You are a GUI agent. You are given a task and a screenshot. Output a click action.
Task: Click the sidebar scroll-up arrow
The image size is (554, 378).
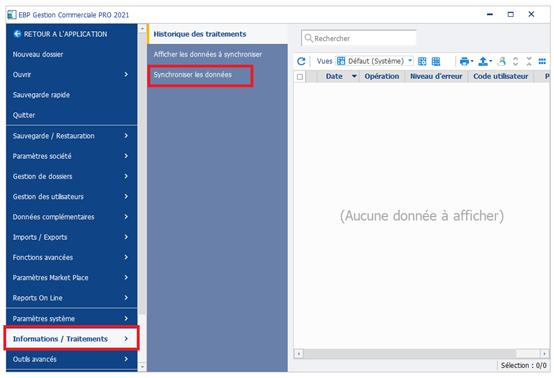pyautogui.click(x=142, y=29)
